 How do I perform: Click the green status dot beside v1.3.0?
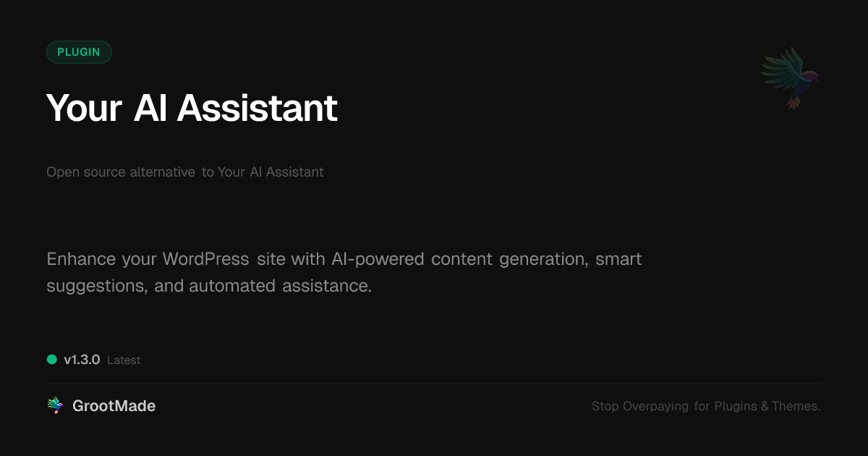click(52, 359)
